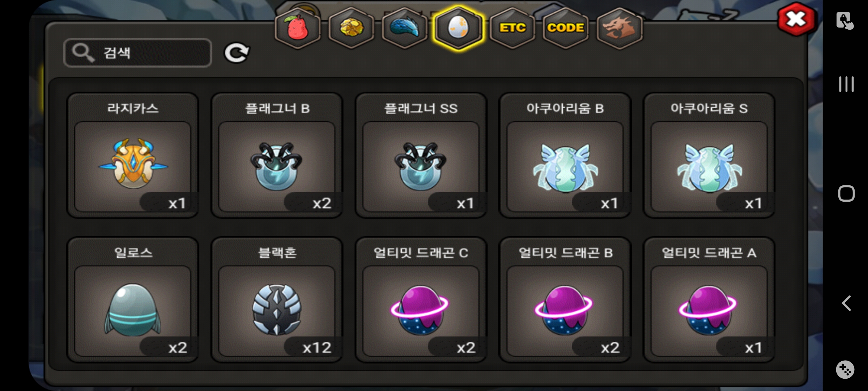Open the blue dragon scale tab

pos(405,28)
